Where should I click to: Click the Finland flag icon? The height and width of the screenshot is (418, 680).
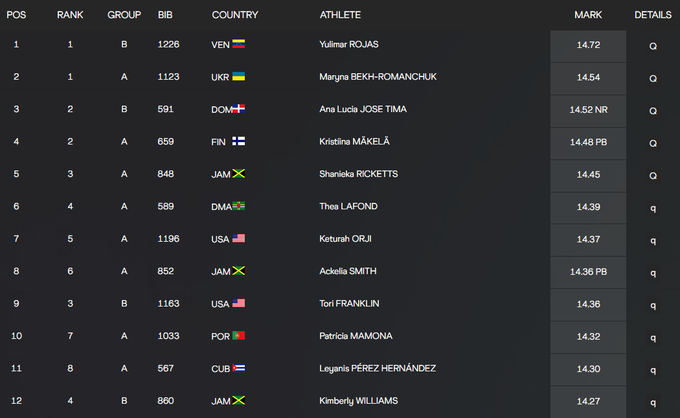tap(239, 142)
